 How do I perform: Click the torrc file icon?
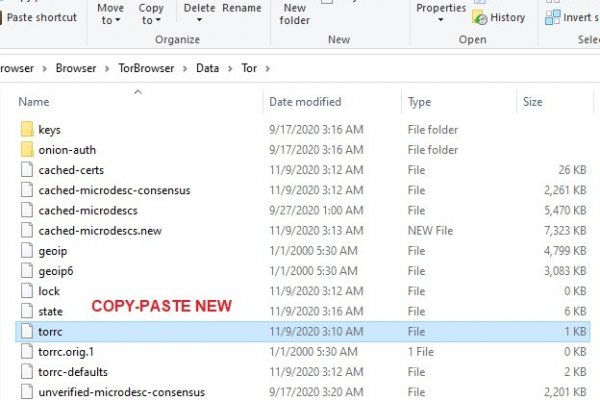(26, 330)
